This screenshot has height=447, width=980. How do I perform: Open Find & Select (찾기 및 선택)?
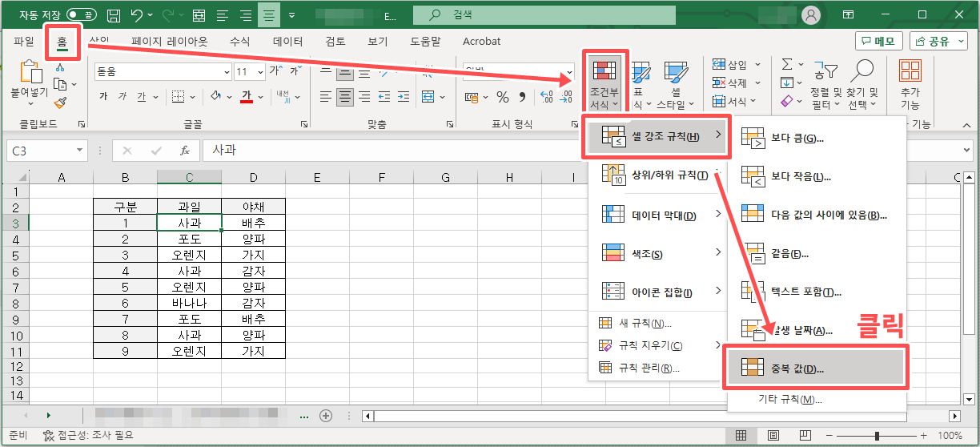point(863,85)
